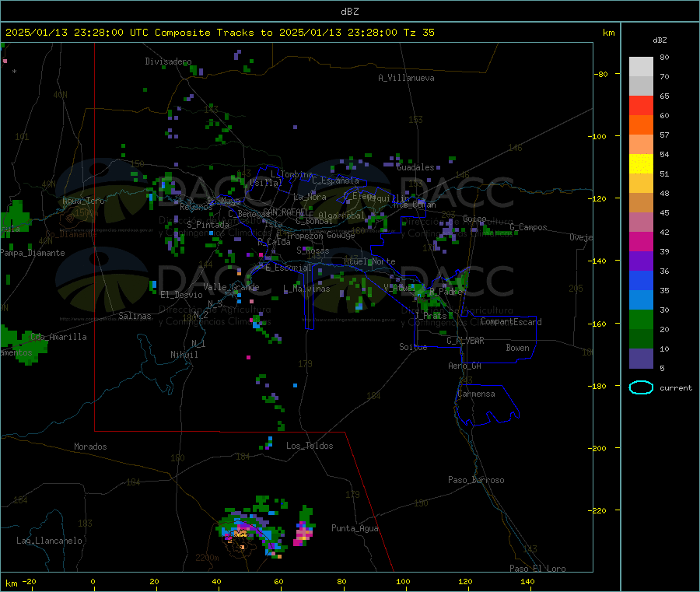Click the Aero_GA map label
The image size is (700, 592).
(464, 366)
